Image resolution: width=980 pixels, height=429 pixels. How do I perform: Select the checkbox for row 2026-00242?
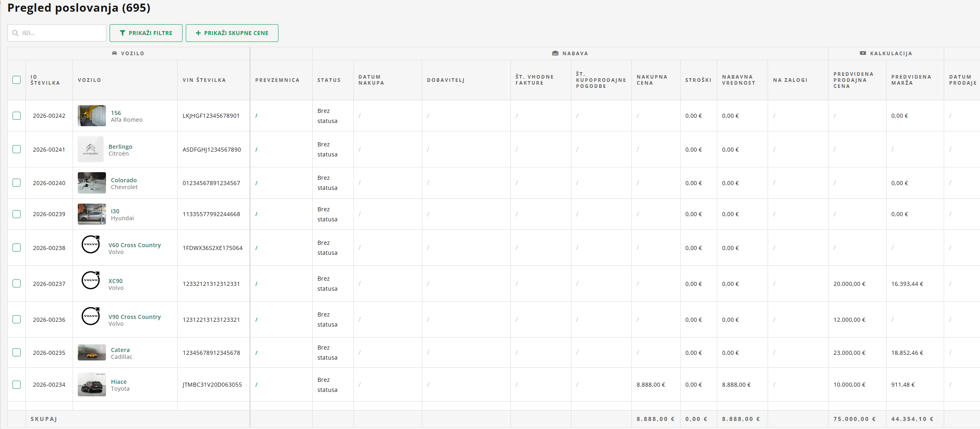coord(17,116)
